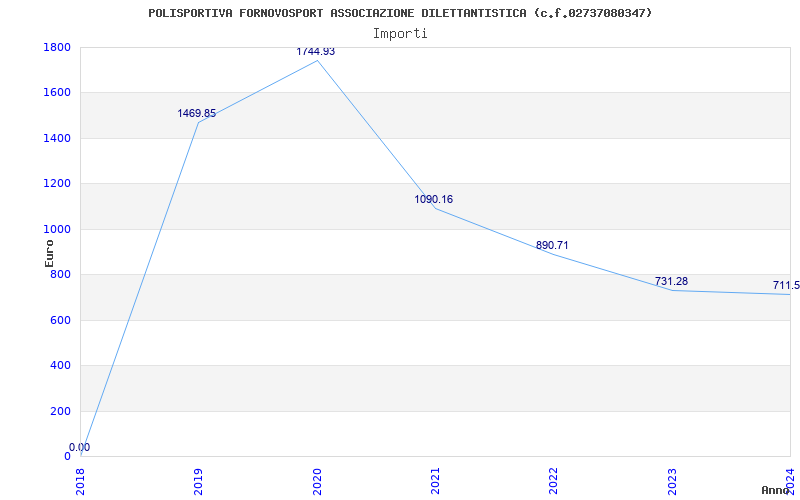
Task: Click the 2022 year axis label
Action: 554,482
